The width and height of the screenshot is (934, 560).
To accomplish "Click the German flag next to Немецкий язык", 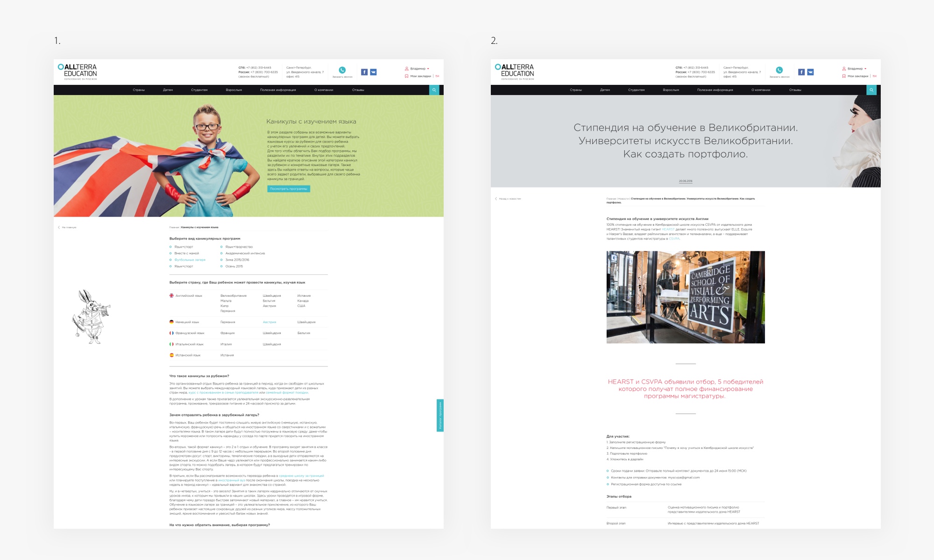I will [x=171, y=322].
